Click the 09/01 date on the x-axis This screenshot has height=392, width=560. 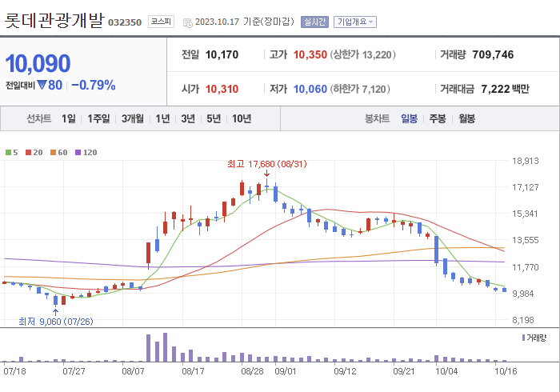pyautogui.click(x=286, y=371)
